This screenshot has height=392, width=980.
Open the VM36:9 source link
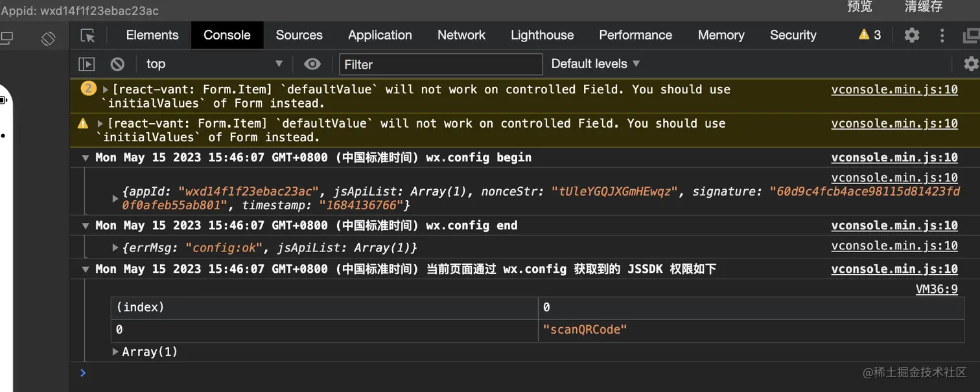tap(937, 289)
